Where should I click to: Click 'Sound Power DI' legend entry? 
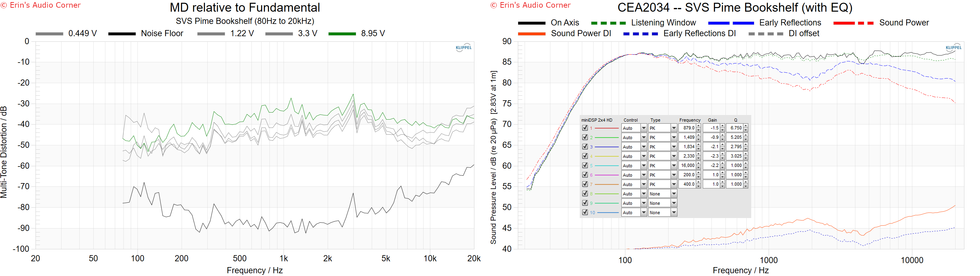click(564, 33)
